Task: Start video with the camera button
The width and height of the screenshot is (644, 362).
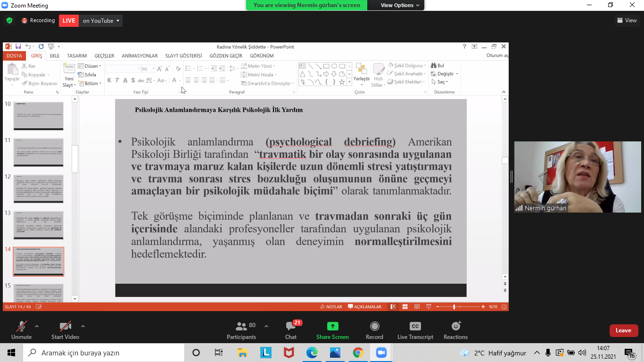Action: [65, 326]
